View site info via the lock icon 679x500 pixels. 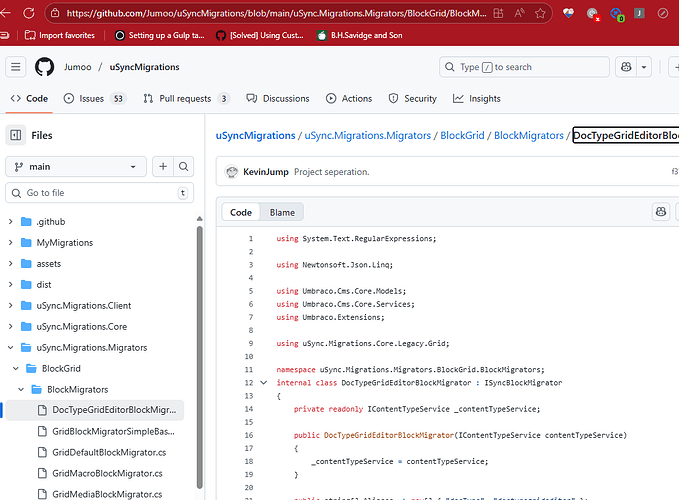click(55, 13)
